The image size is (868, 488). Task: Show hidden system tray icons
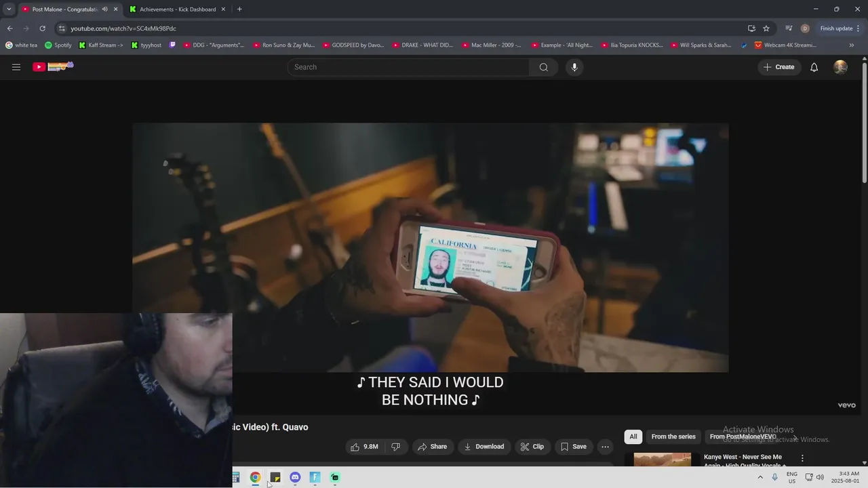pos(760,477)
